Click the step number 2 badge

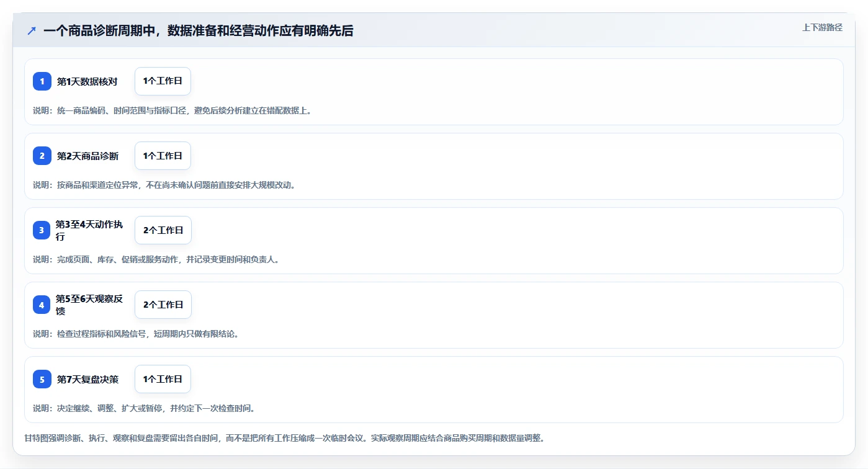42,156
